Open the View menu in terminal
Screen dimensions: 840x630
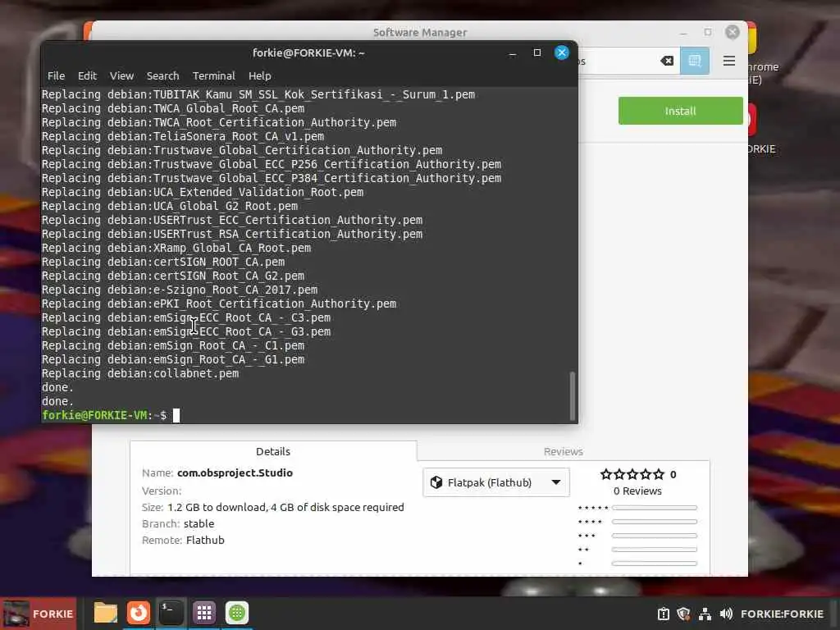click(x=121, y=75)
